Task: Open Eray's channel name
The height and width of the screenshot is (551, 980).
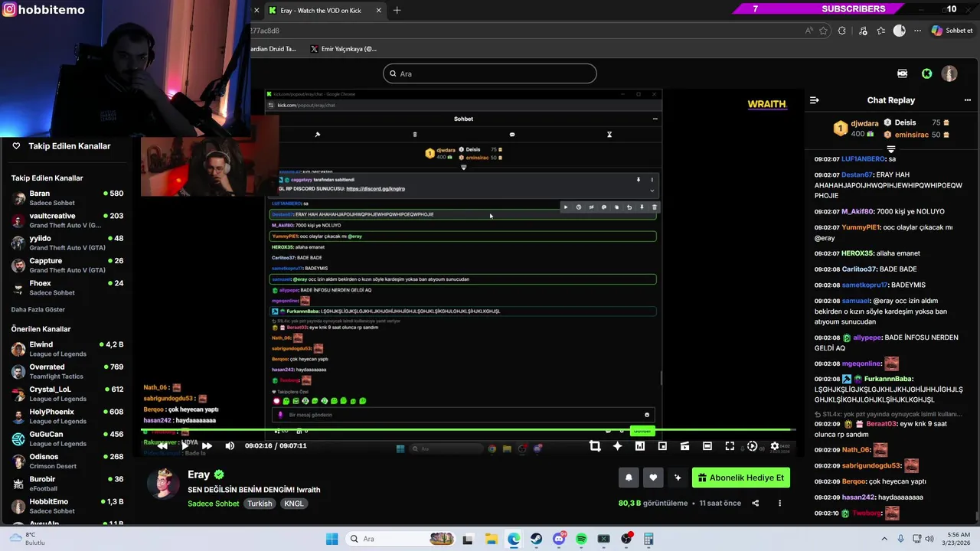Action: [x=198, y=474]
